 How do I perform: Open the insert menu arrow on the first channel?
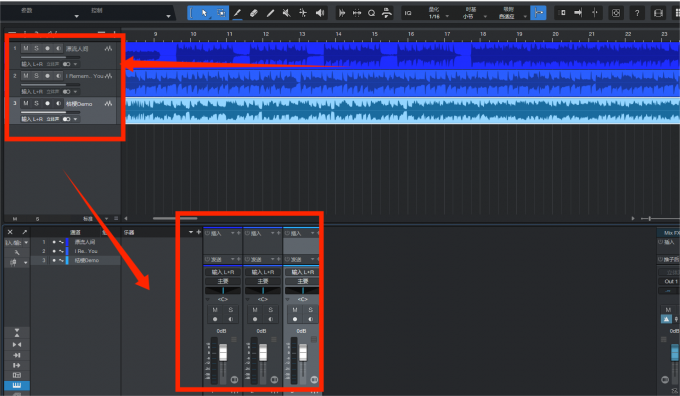coord(232,233)
